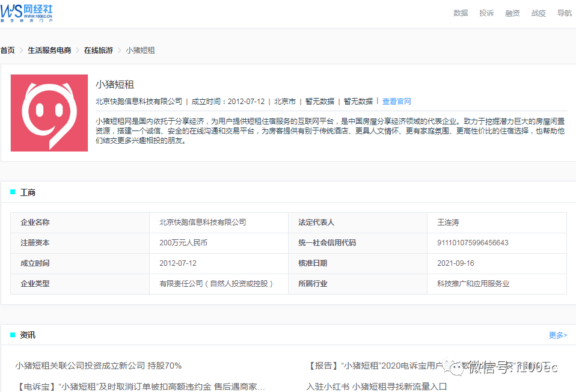This screenshot has height=392, width=576.
Task: Click the 网经社 logo in header
Action: pos(28,12)
